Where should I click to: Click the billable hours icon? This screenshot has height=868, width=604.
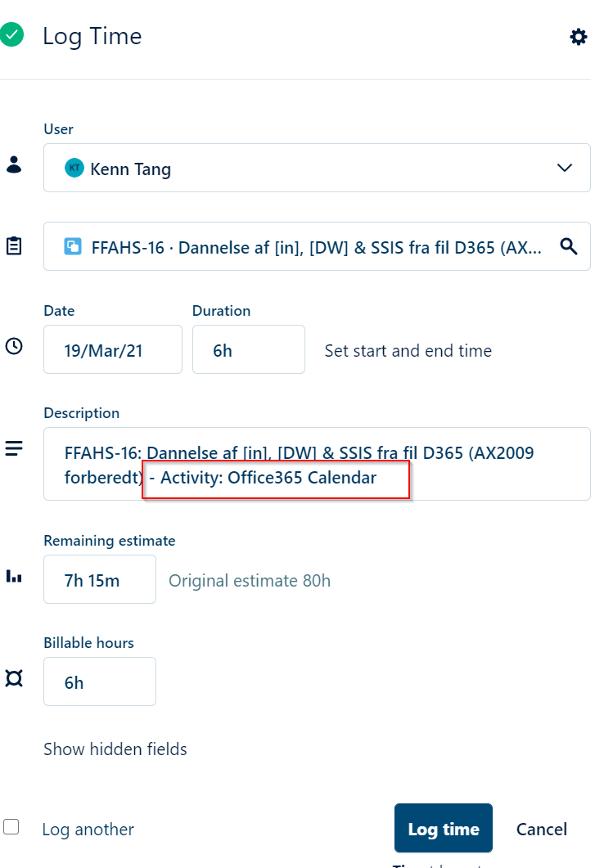pyautogui.click(x=14, y=678)
